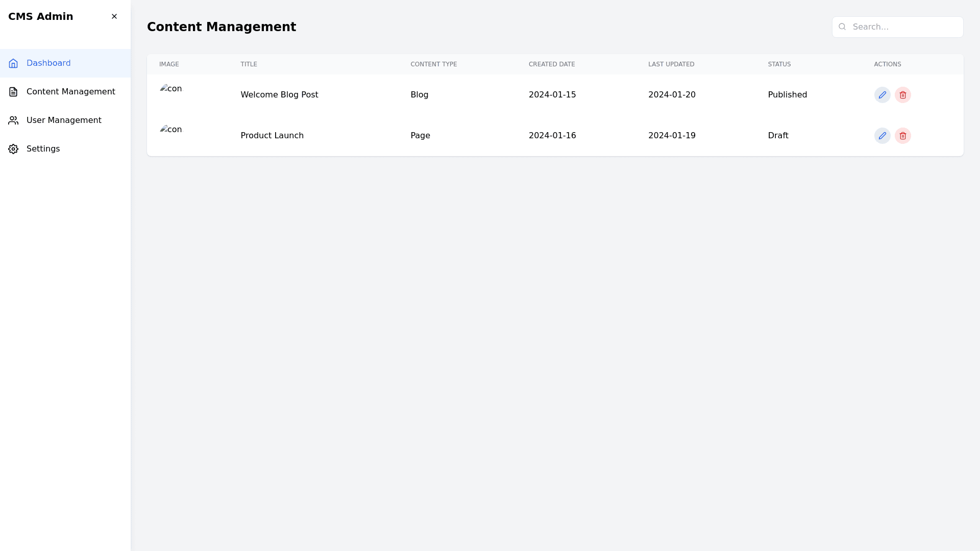Viewport: 980px width, 551px height.
Task: Delete the Welcome Blog Post entry
Action: [x=902, y=95]
